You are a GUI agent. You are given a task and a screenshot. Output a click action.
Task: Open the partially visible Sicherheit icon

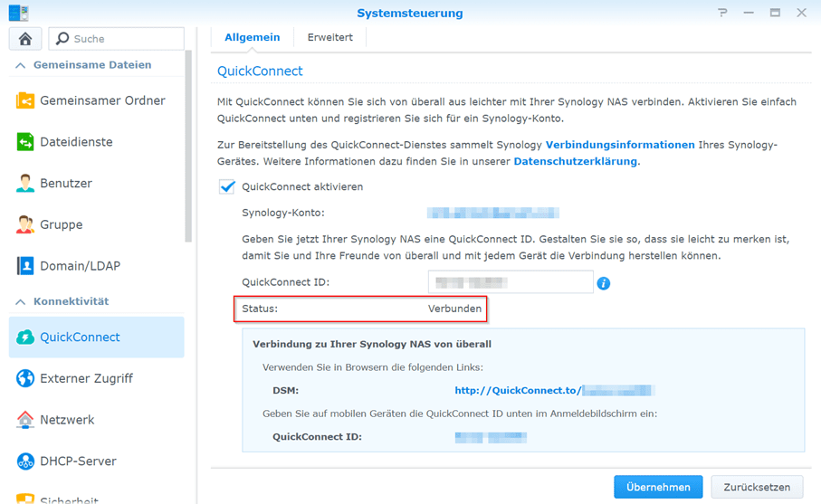coord(25,499)
